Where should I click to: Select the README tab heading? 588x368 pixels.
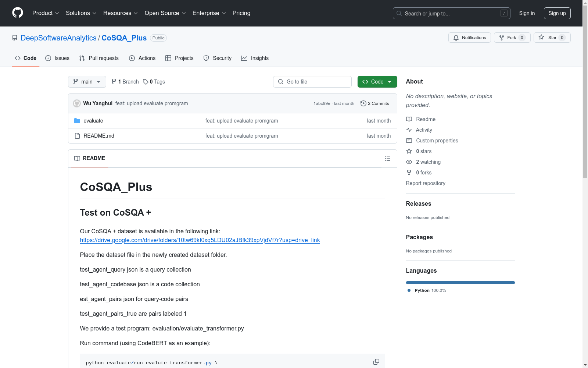90,158
